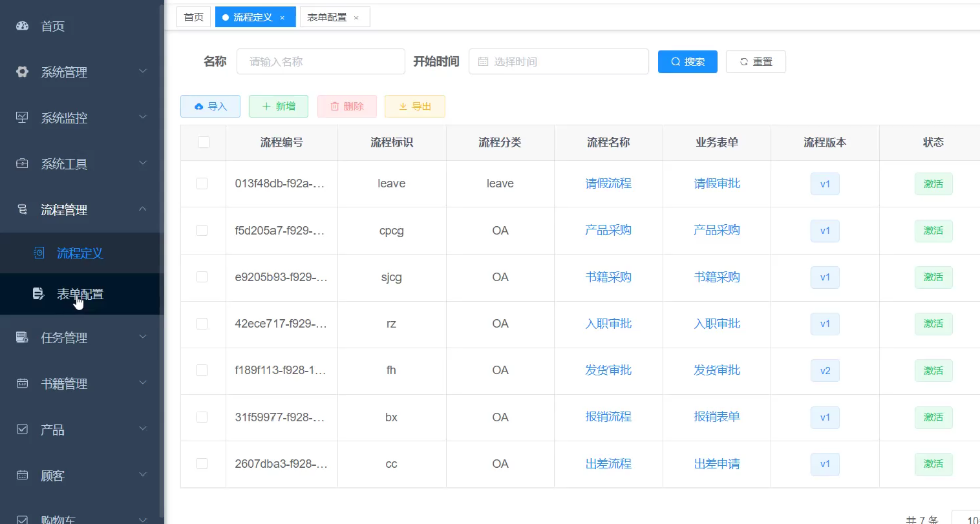Click the 流程编号 column header
The width and height of the screenshot is (980, 524).
(x=282, y=142)
